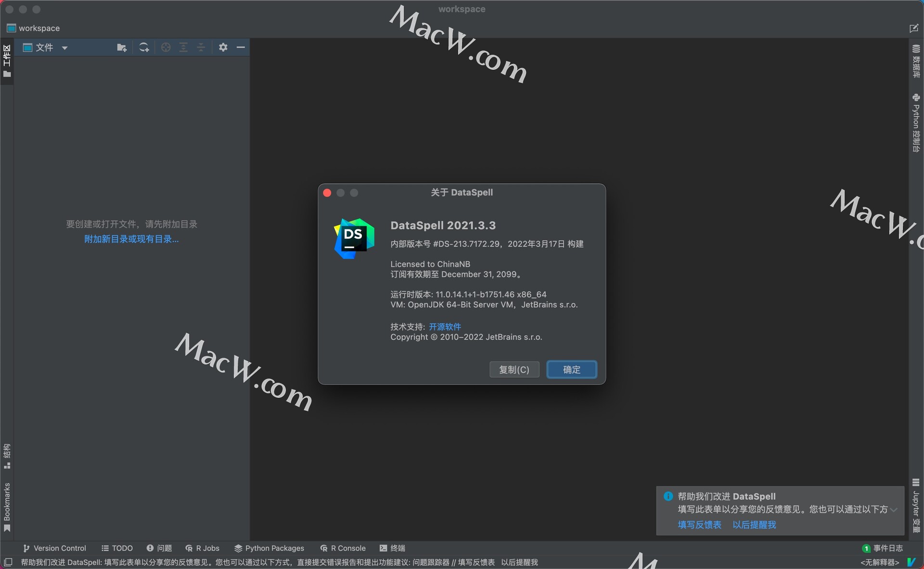Click the DataSpell 2021.3.3 version heading
924x569 pixels.
tap(443, 226)
